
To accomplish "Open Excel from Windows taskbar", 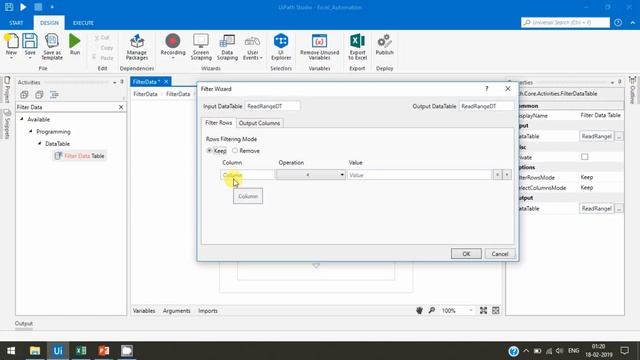I will [x=81, y=351].
